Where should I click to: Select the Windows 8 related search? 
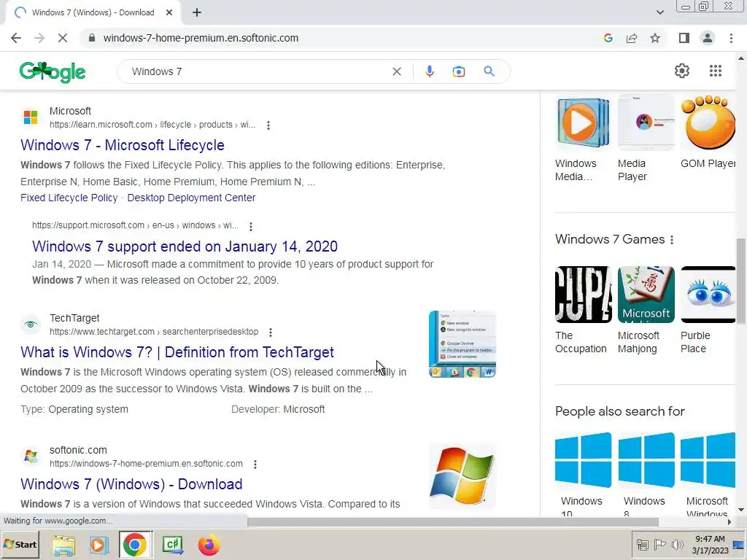(646, 474)
